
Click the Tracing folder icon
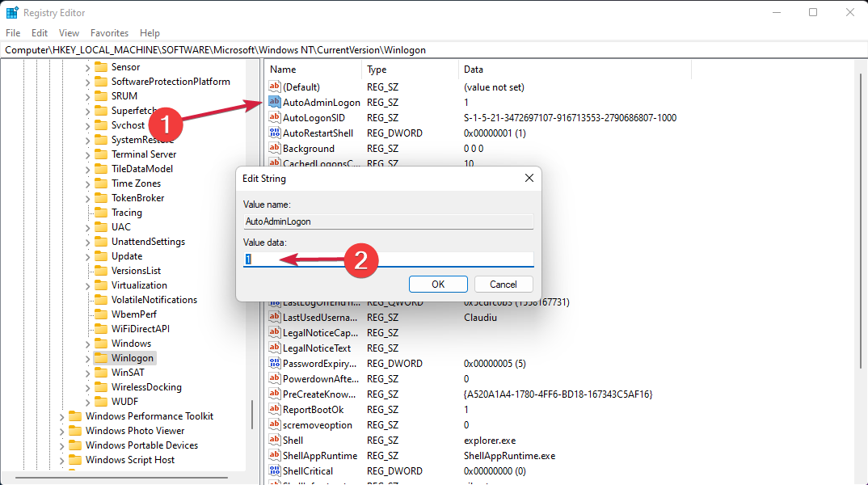[x=101, y=213]
